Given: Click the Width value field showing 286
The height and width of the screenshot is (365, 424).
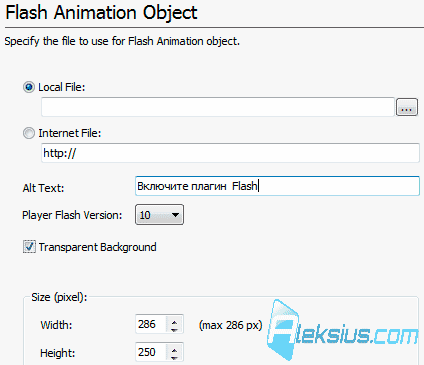Looking at the screenshot, I should tap(151, 324).
